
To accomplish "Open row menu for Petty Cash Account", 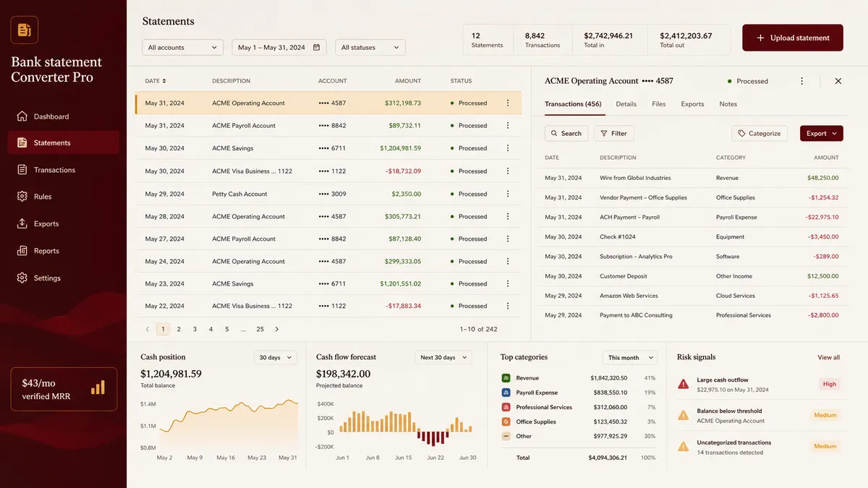I will tap(508, 194).
